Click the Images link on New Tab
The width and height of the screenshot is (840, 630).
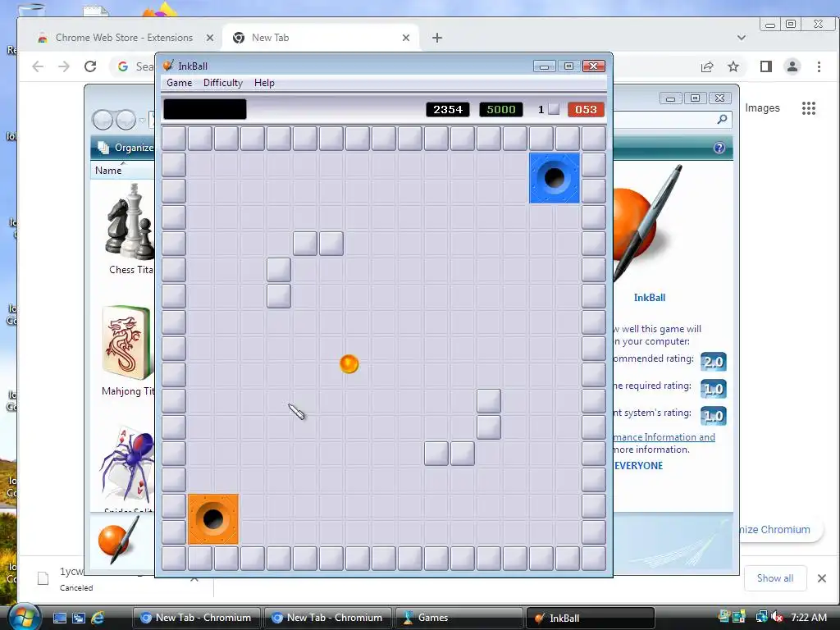click(x=762, y=107)
